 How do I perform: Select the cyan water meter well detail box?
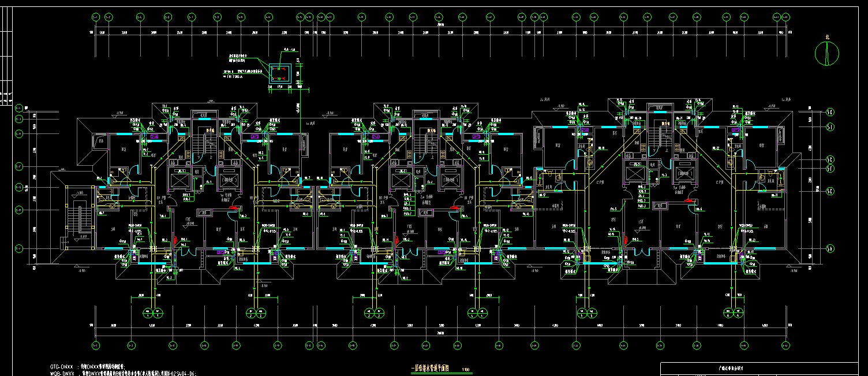282,73
